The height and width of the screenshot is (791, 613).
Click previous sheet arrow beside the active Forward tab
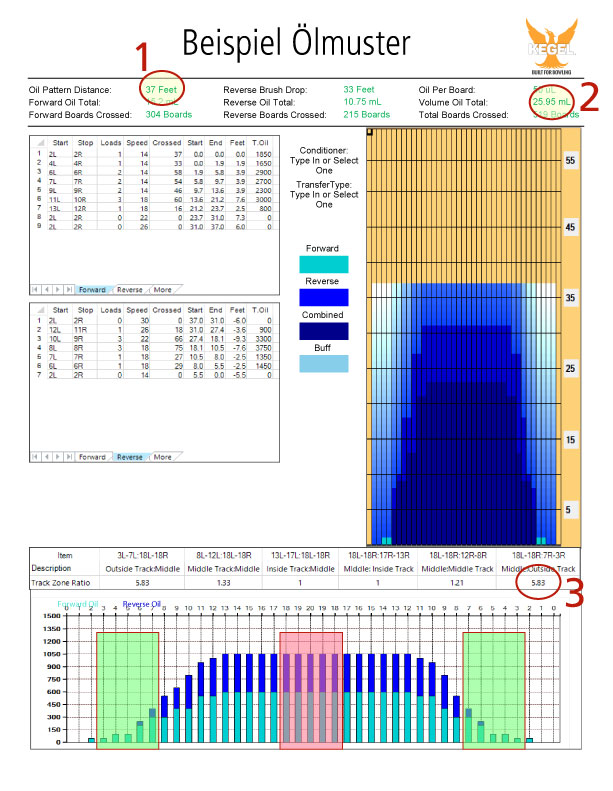pos(46,290)
